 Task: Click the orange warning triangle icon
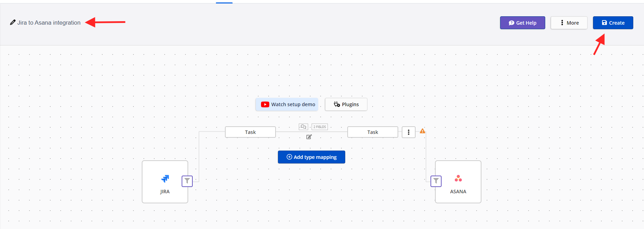point(423,131)
